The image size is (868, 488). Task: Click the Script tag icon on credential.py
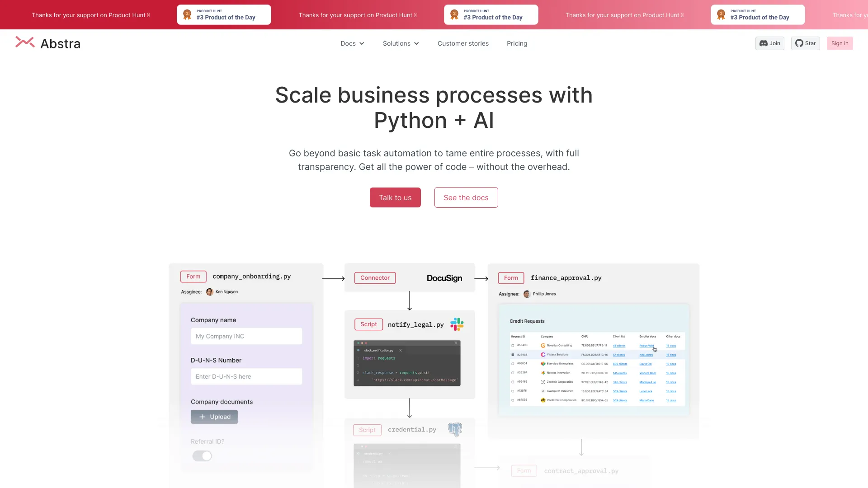(367, 430)
